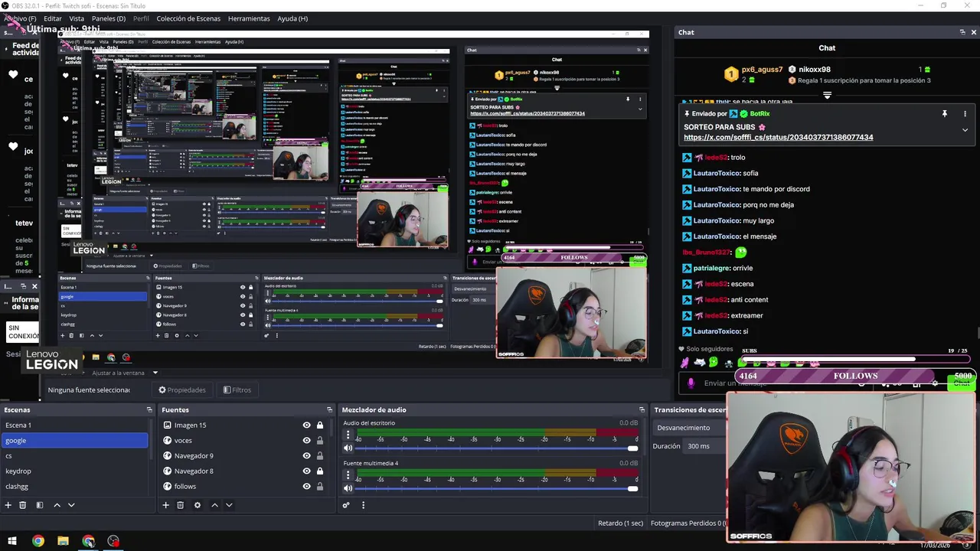Lock the voces source
The image size is (980, 551).
[320, 440]
